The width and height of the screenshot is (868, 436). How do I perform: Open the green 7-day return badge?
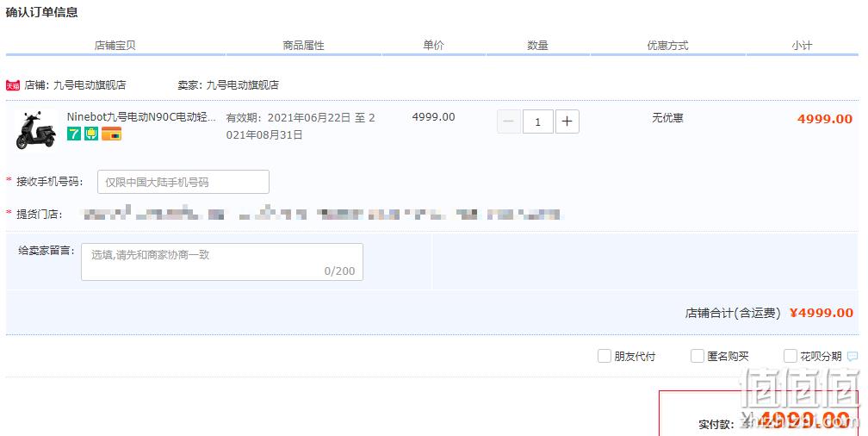point(74,134)
